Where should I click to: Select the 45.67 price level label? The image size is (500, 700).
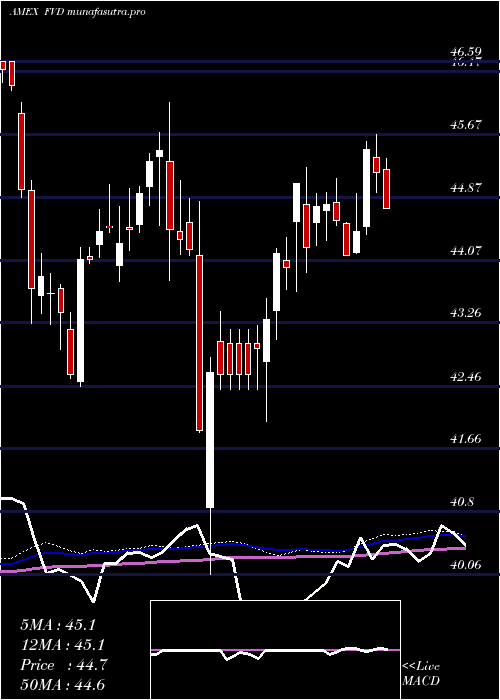point(465,125)
